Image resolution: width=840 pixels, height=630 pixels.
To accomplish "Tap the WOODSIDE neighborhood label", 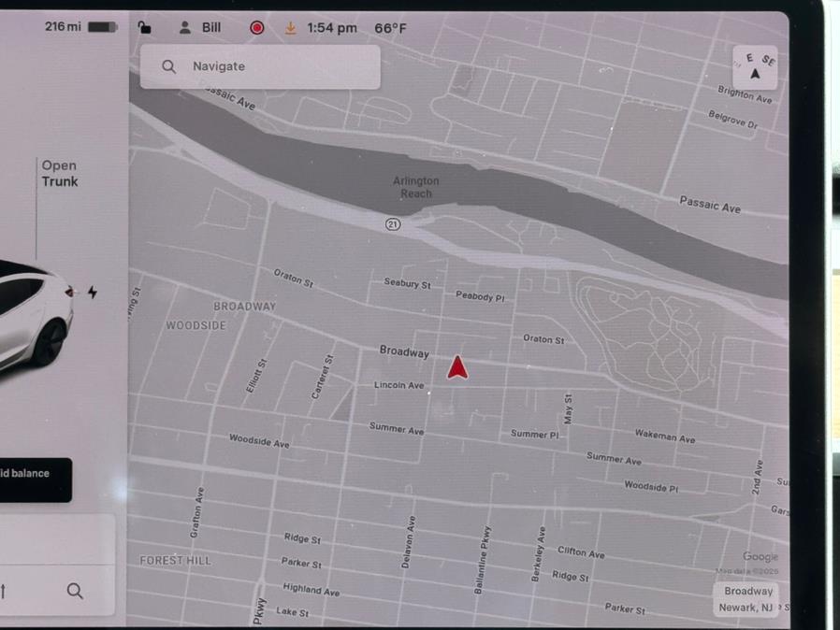I will point(196,325).
